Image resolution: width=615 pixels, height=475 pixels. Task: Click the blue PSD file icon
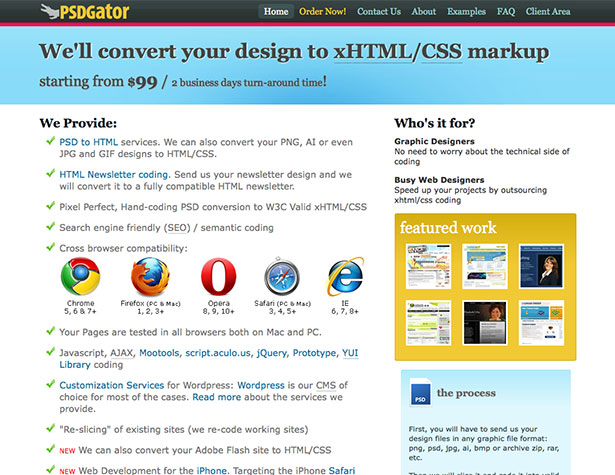point(420,392)
